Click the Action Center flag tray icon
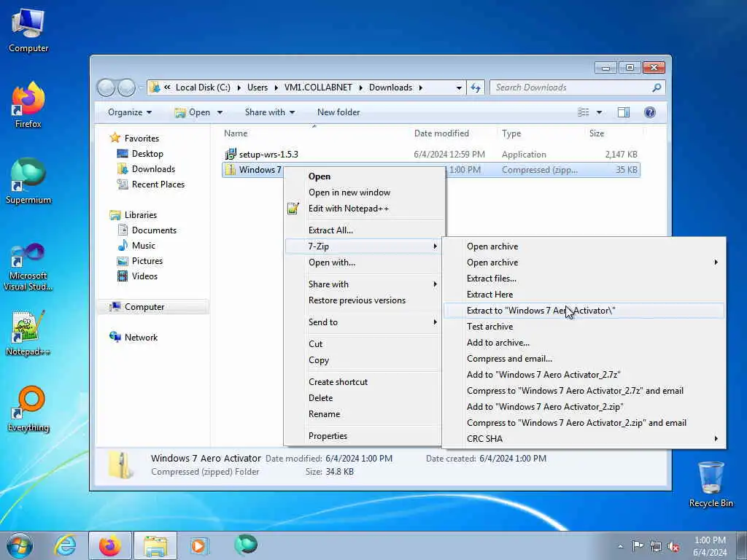Image resolution: width=747 pixels, height=560 pixels. click(638, 545)
